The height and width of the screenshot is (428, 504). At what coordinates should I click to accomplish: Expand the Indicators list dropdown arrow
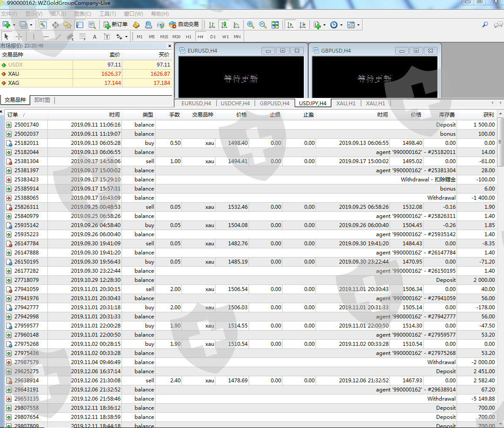click(x=325, y=25)
